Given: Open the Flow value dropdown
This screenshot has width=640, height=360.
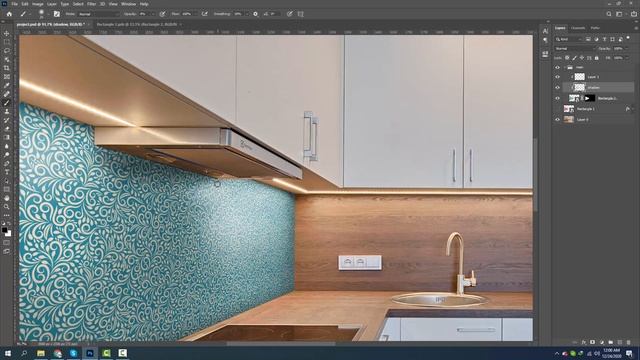Looking at the screenshot, I should coord(196,14).
